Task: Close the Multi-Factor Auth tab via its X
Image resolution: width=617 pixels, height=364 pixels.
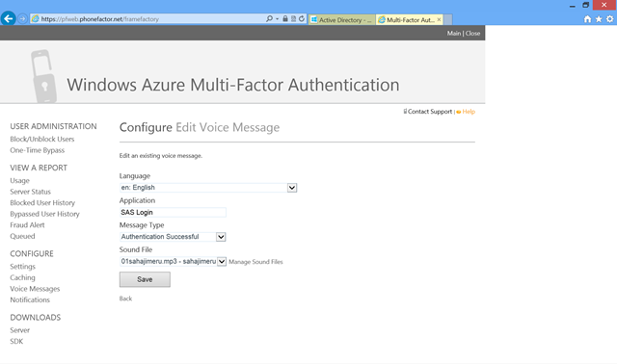Action: click(x=440, y=19)
